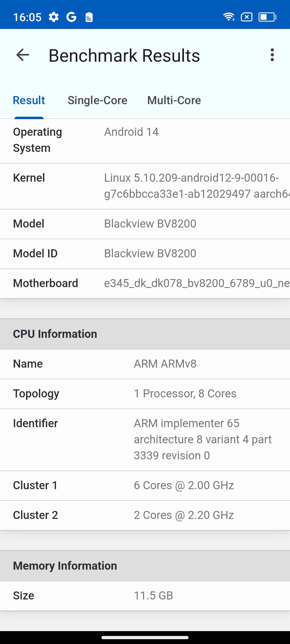Tap the Google G status icon

click(71, 17)
